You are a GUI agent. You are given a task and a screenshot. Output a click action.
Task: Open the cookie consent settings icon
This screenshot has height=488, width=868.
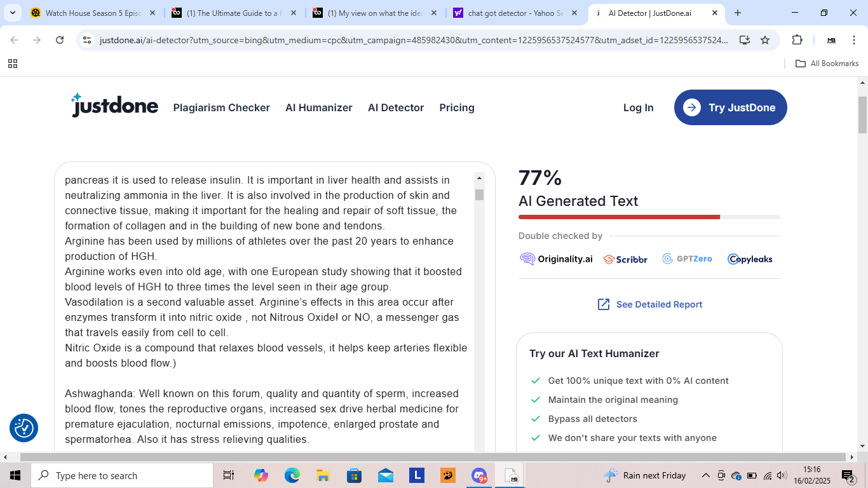click(x=24, y=428)
